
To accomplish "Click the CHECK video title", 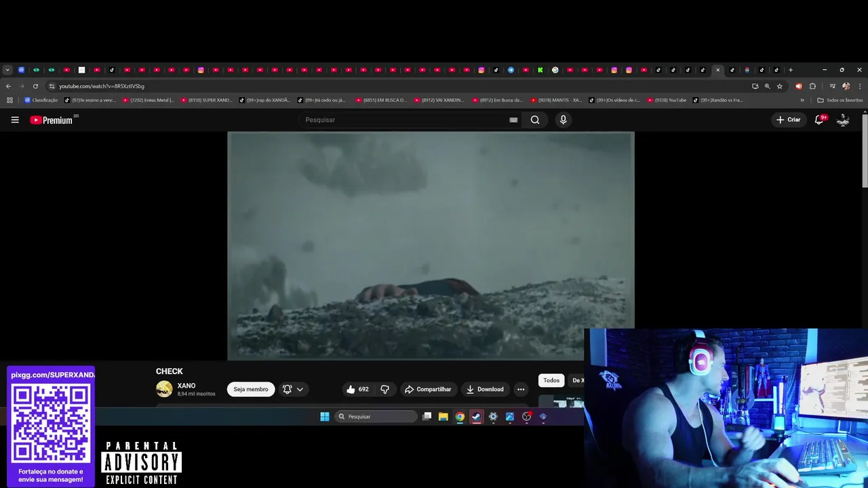I will [x=170, y=371].
